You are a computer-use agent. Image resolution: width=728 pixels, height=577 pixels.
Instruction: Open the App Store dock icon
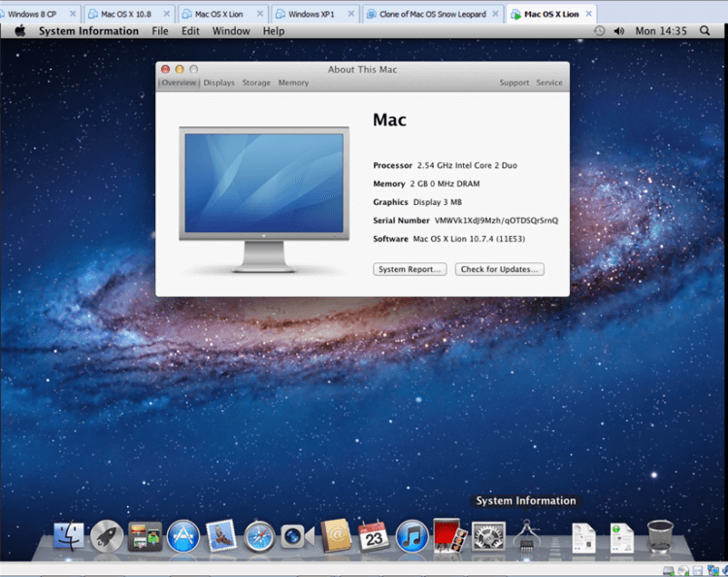point(182,536)
